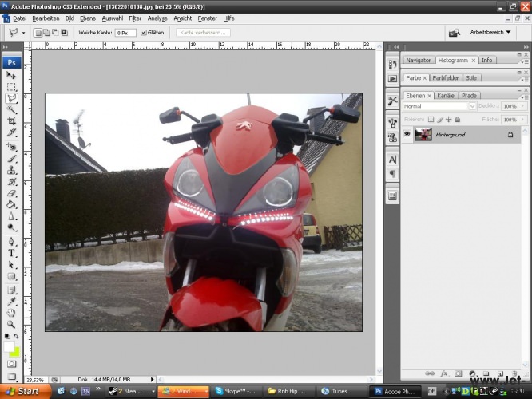Select the Eyedropper tool
This screenshot has height=399, width=532.
11,302
